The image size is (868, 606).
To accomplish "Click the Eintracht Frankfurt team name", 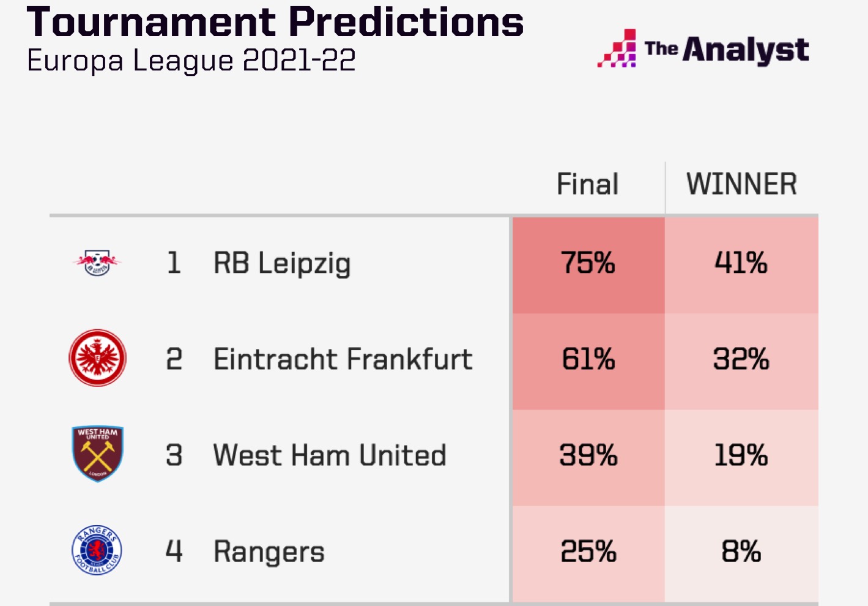I will (343, 359).
